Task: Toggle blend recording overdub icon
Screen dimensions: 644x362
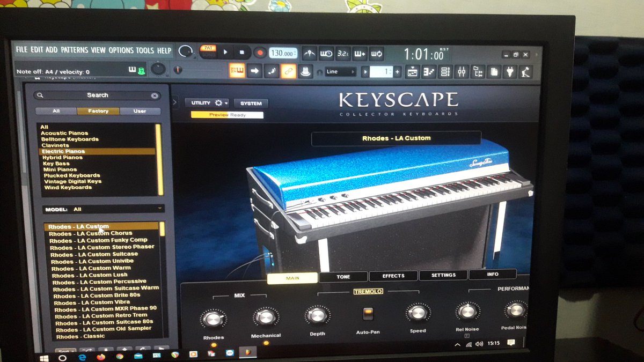Action: pos(360,53)
